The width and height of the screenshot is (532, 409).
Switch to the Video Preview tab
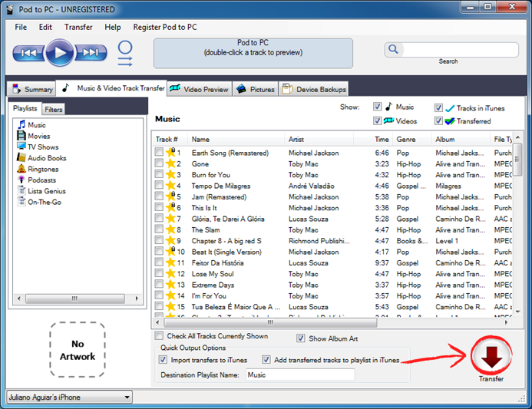200,89
